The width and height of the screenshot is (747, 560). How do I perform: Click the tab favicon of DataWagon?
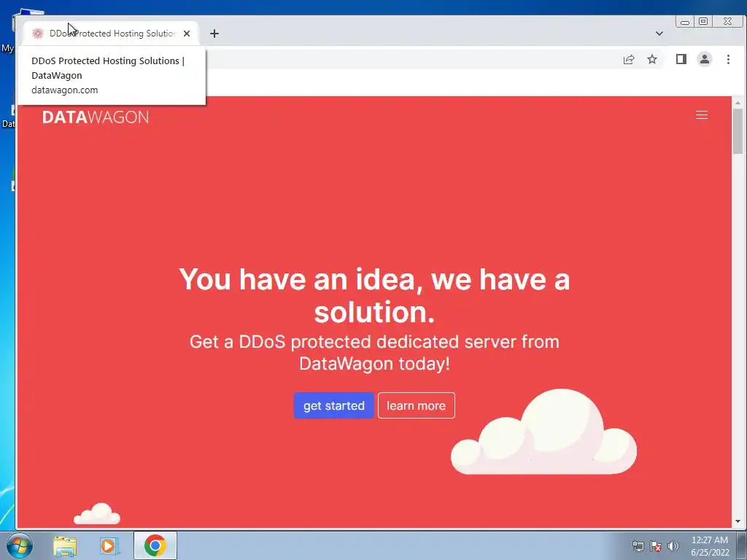click(x=38, y=34)
